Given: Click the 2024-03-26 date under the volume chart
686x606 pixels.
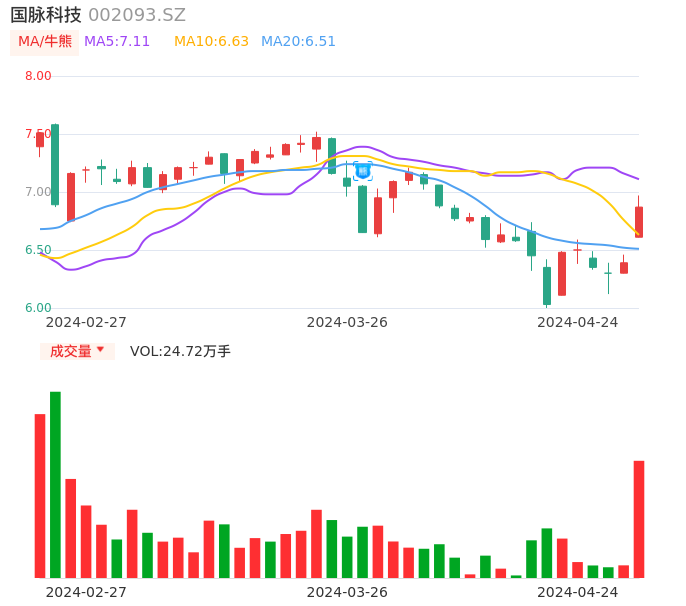Looking at the screenshot, I should 347,592.
